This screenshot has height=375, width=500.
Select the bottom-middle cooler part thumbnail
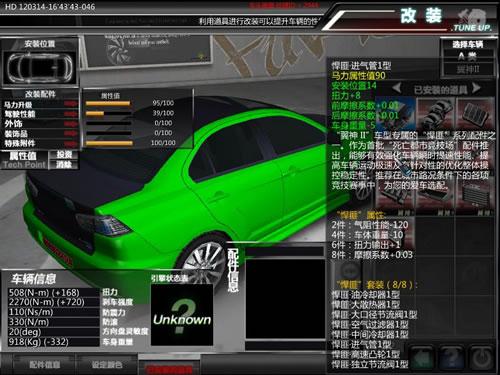[x=435, y=198]
